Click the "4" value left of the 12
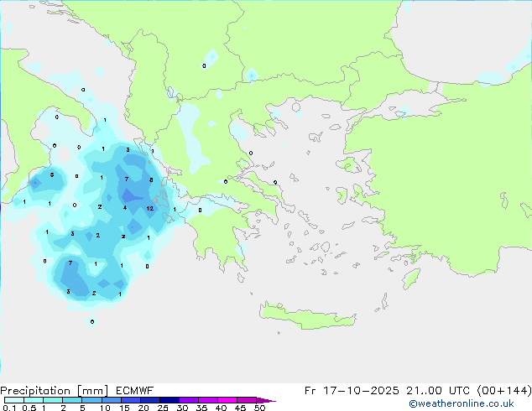 coord(125,207)
